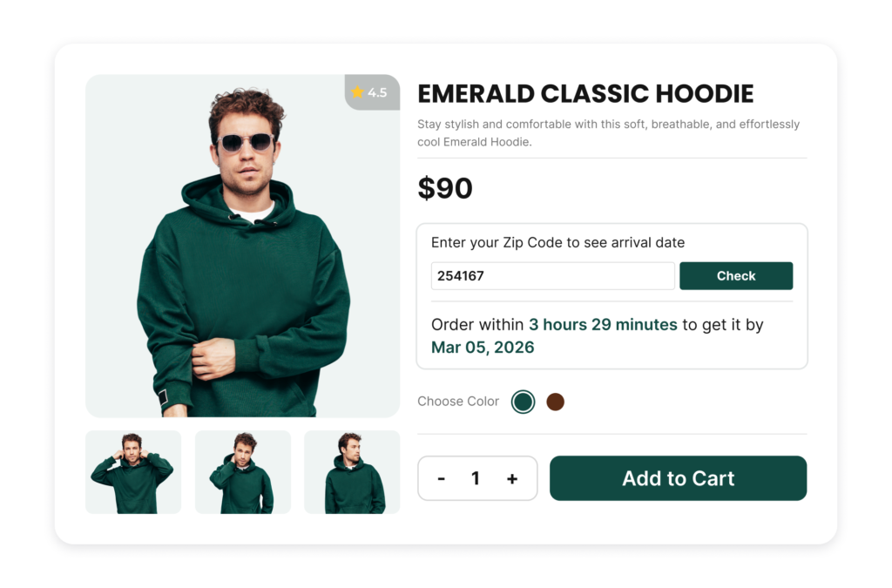
Task: Click the plus icon to increase quantity
Action: pyautogui.click(x=512, y=478)
